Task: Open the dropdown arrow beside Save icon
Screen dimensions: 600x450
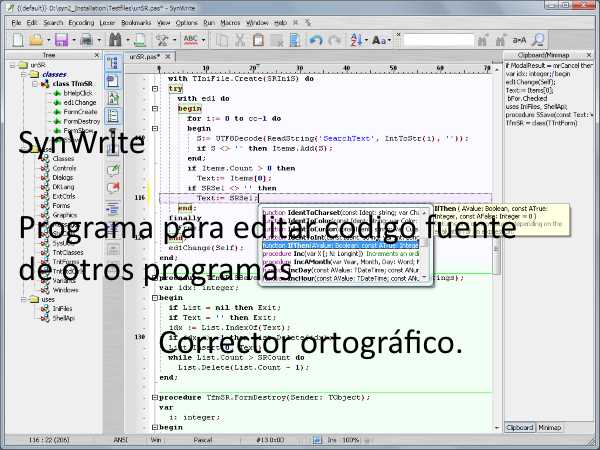Action: 74,40
